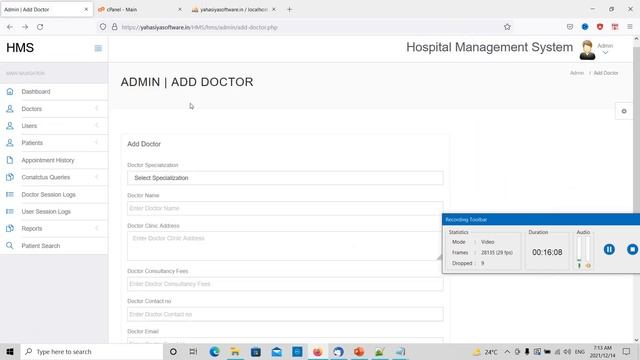640x360 pixels.
Task: Open Microsoft Edge from the taskbar
Action: tap(215, 351)
